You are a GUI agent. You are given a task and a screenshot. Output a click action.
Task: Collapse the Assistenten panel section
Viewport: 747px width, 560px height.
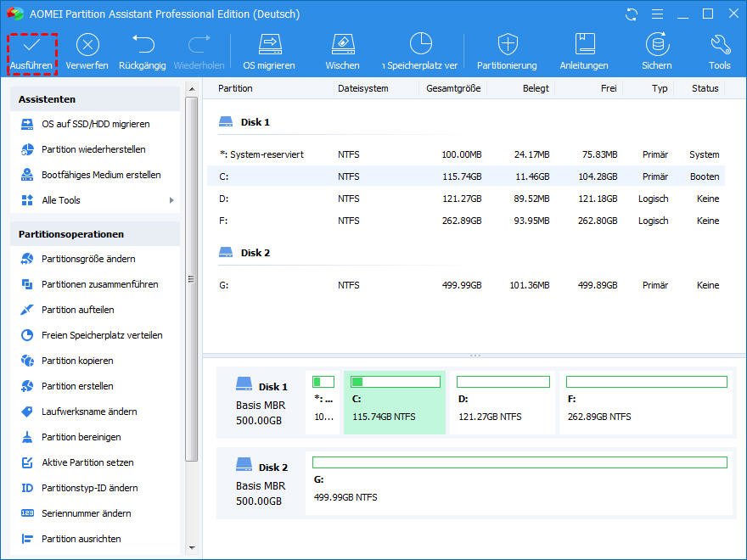[x=95, y=98]
